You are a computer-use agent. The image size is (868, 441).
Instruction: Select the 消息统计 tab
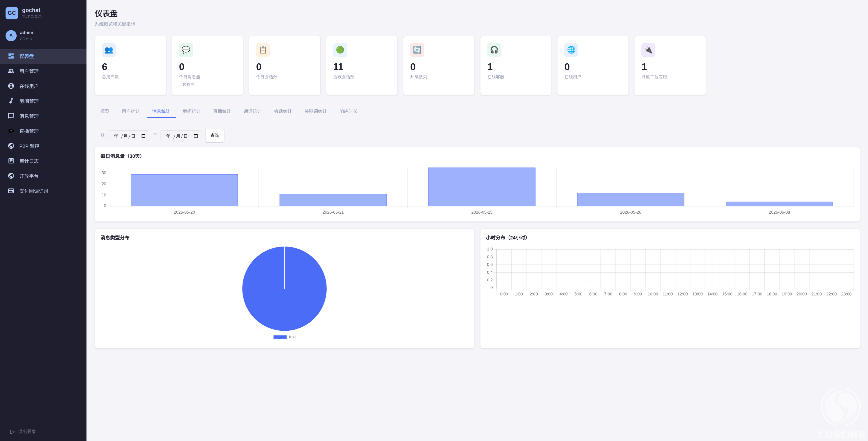[x=161, y=111]
